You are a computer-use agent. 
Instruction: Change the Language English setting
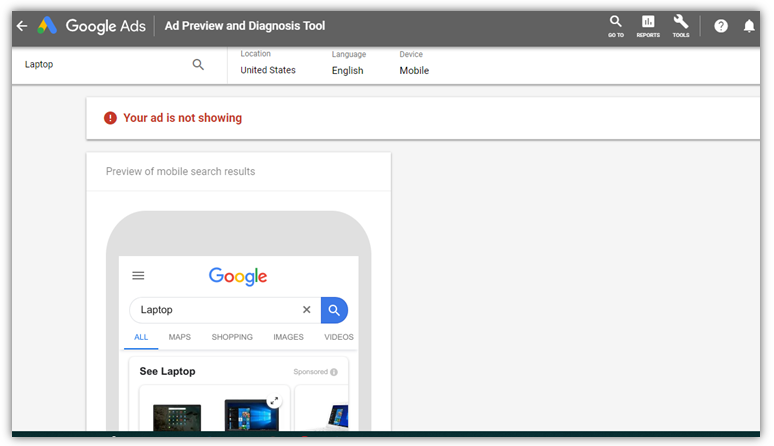[348, 64]
